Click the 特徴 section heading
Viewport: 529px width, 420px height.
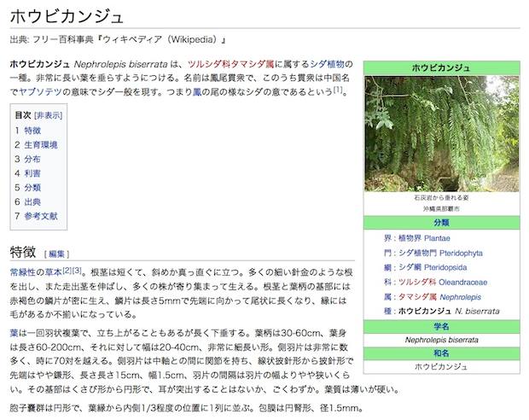[x=23, y=252]
